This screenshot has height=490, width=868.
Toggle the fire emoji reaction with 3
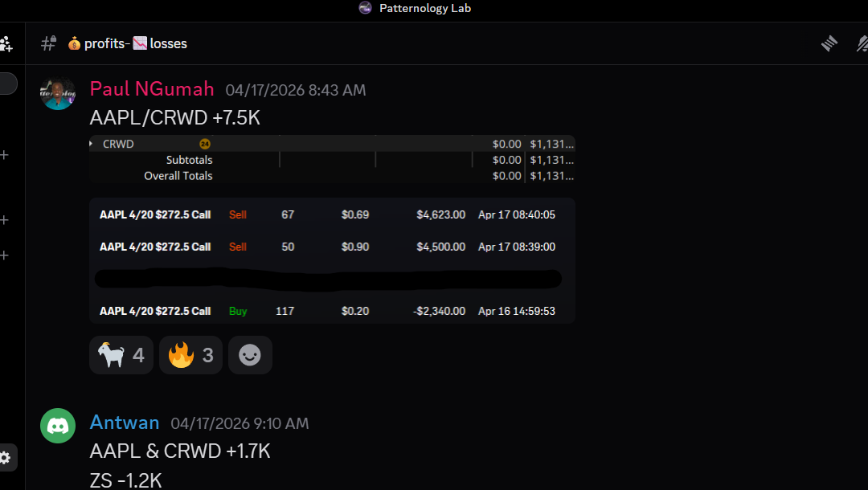pos(191,355)
